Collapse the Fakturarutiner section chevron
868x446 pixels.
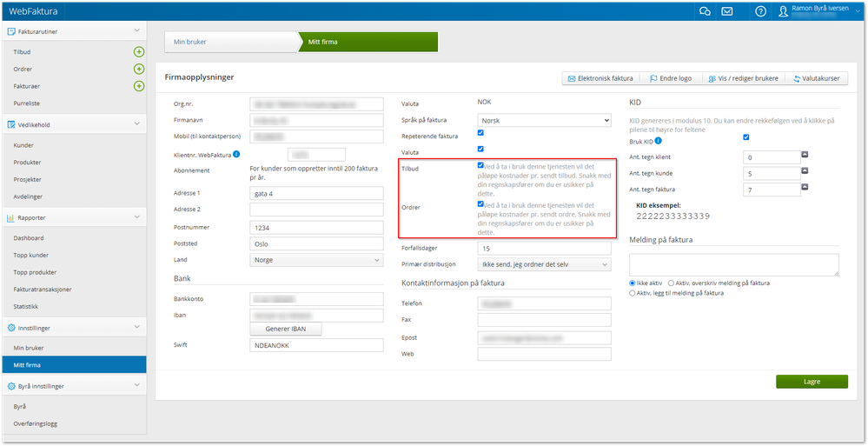(137, 31)
